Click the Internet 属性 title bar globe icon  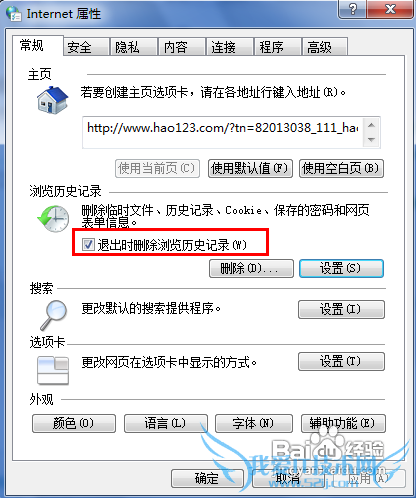(14, 13)
